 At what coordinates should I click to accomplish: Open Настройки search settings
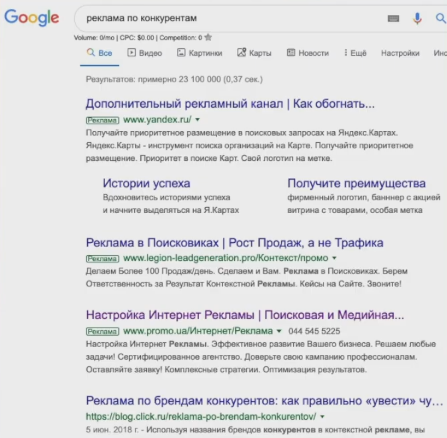[x=400, y=53]
